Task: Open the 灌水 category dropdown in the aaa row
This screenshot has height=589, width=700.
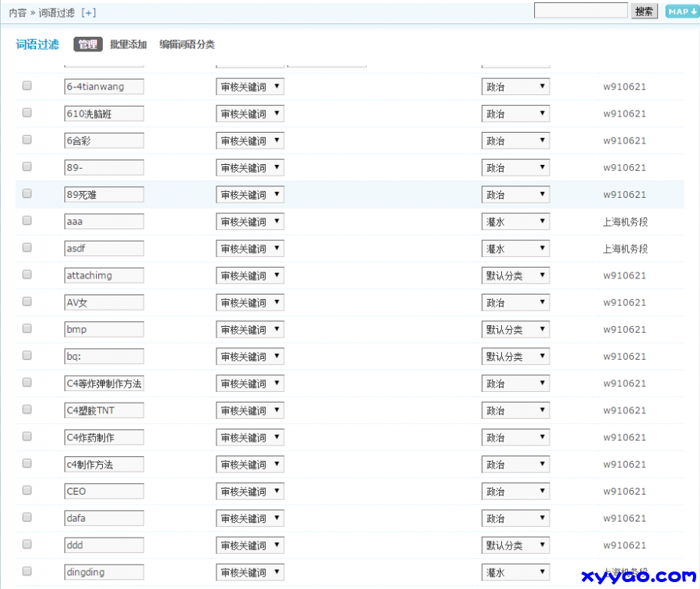Action: click(x=515, y=221)
